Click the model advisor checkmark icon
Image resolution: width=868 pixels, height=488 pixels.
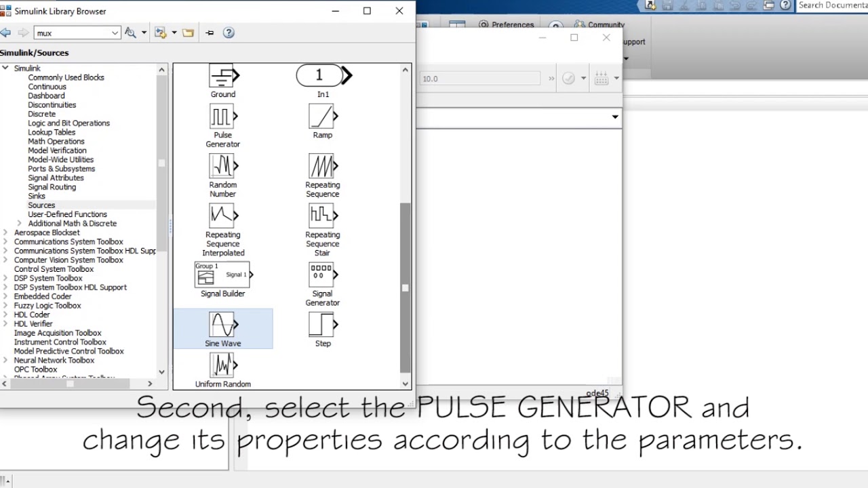[x=568, y=79]
